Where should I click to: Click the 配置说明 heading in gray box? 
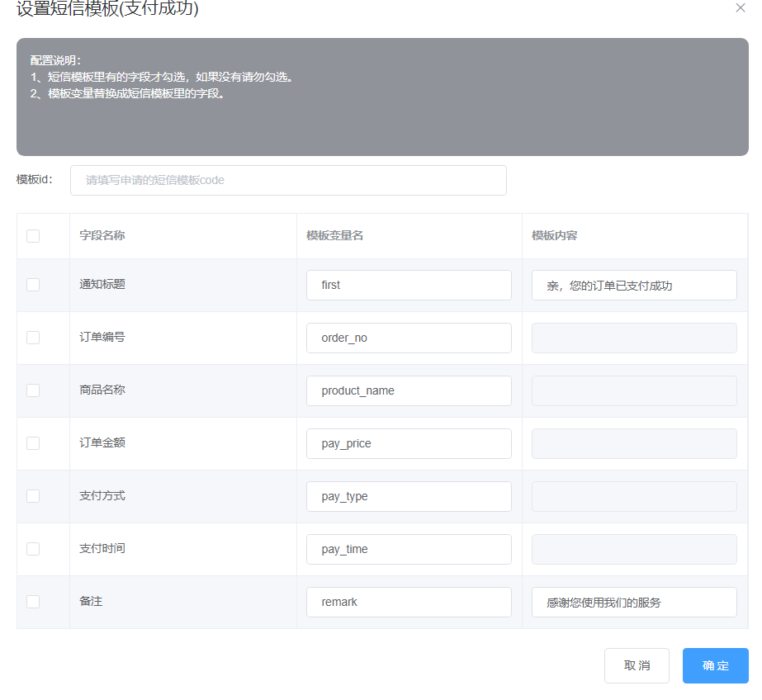tap(55, 60)
